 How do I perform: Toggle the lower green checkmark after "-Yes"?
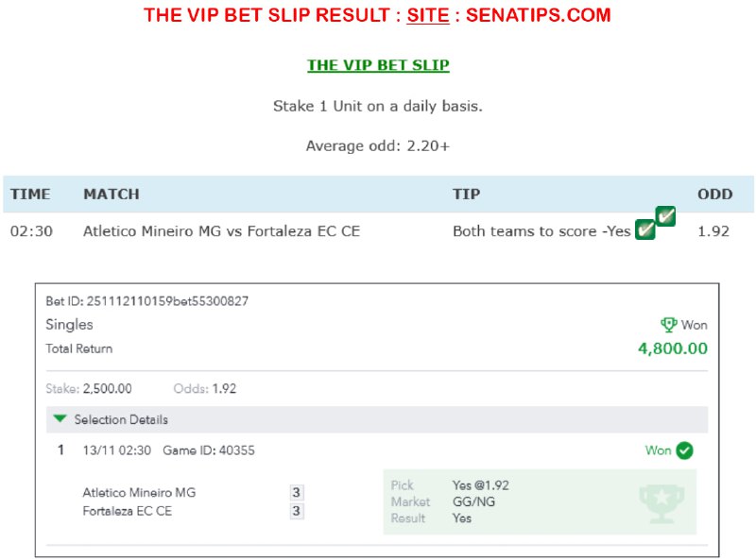coord(644,229)
